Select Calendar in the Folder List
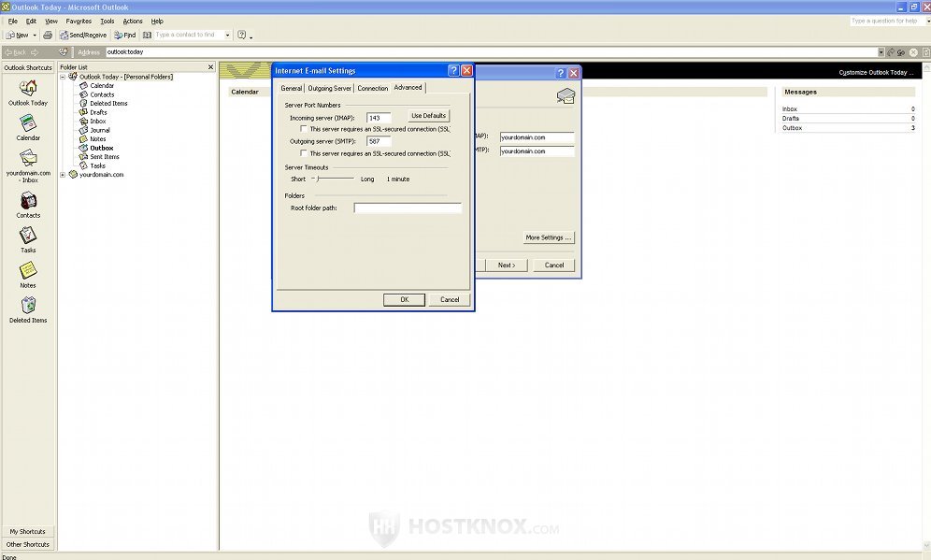 [x=102, y=85]
